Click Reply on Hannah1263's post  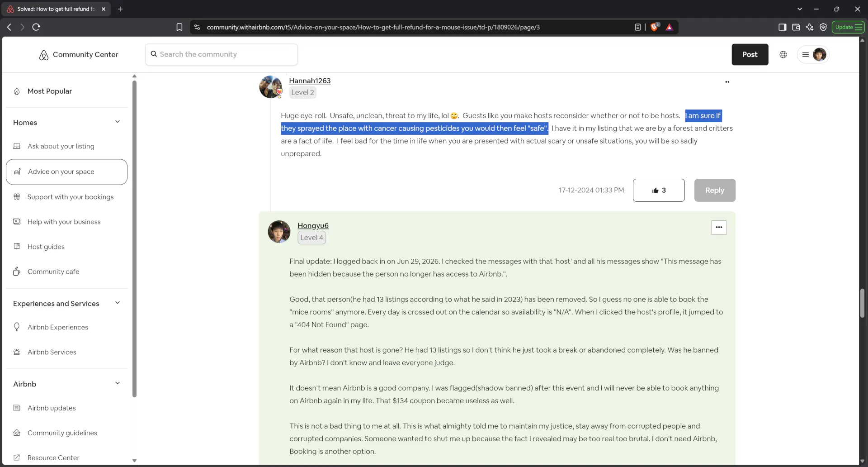coord(715,190)
